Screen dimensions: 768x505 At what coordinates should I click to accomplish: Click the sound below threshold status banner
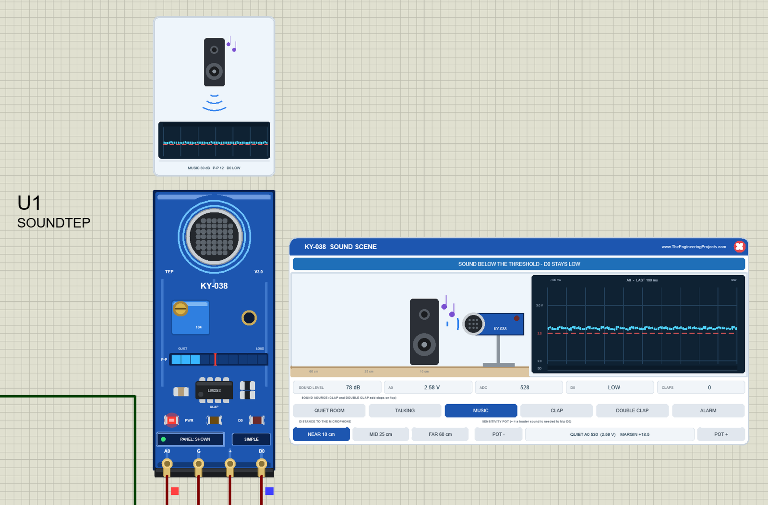point(519,264)
